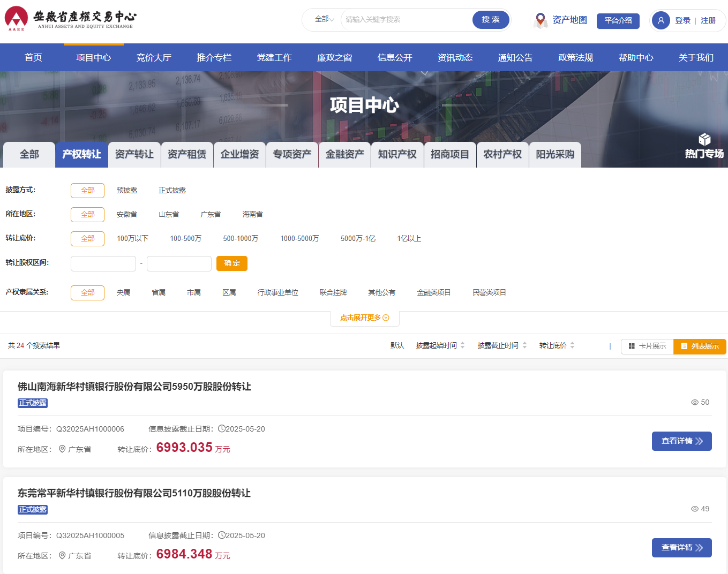Open 帮助中心 navigation menu
This screenshot has height=574, width=728.
pyautogui.click(x=636, y=57)
